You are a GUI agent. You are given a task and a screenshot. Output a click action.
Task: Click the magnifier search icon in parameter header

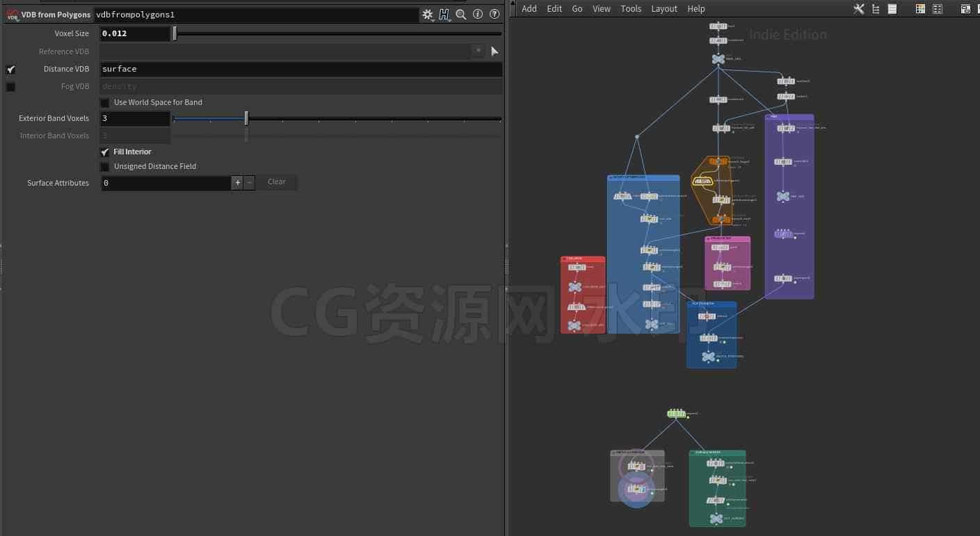coord(461,15)
